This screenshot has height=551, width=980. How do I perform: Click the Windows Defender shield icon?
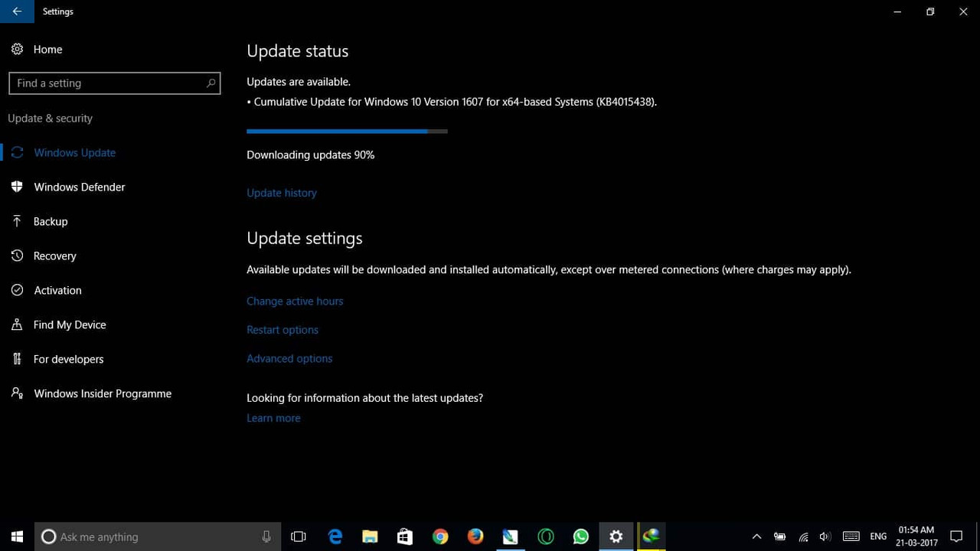click(17, 187)
